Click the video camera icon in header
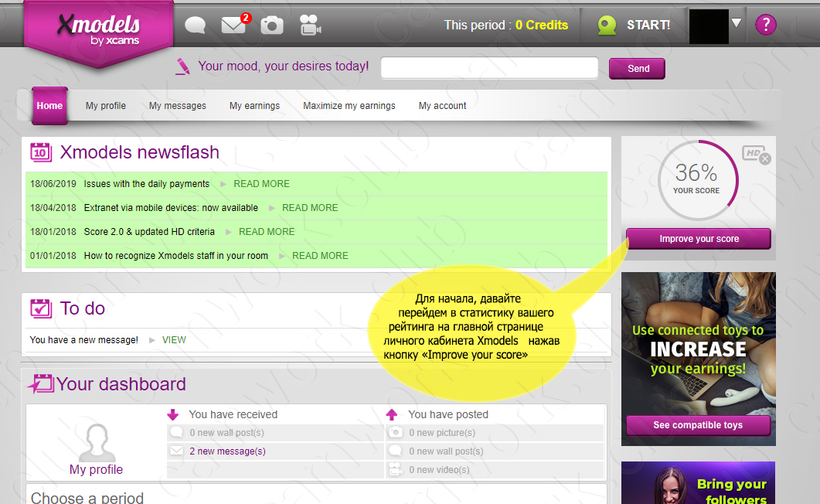 (310, 25)
